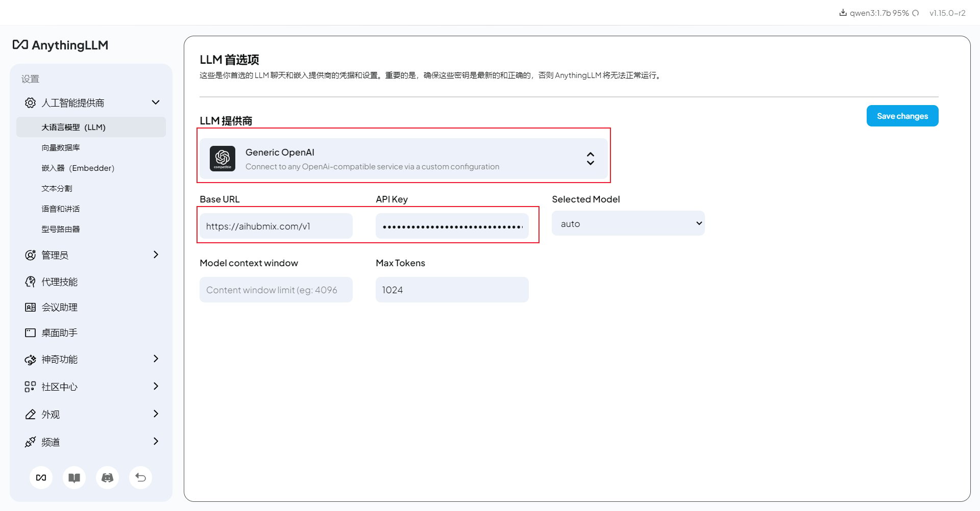Click the download icon near qwen3:1.7b
This screenshot has width=980, height=511.
(843, 13)
